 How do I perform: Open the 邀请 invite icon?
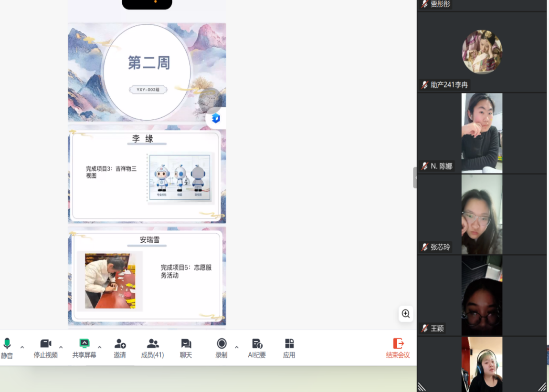pyautogui.click(x=120, y=344)
